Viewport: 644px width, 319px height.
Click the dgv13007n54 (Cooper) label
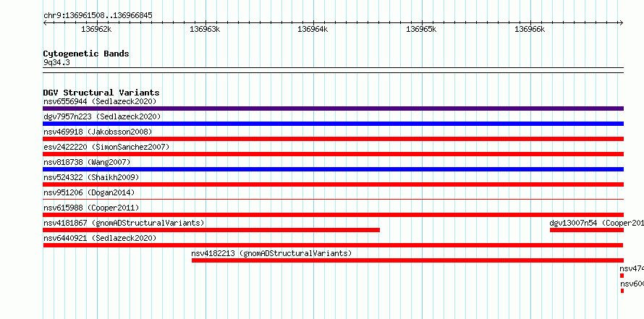click(x=597, y=223)
